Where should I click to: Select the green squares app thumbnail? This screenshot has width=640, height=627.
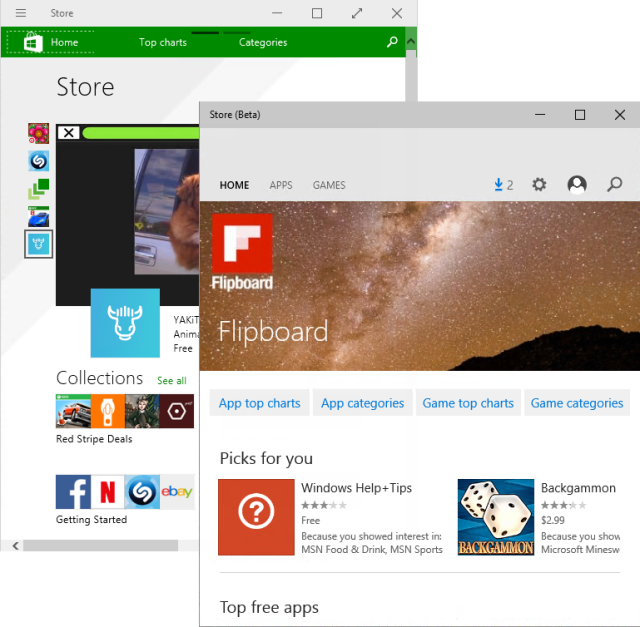point(38,189)
